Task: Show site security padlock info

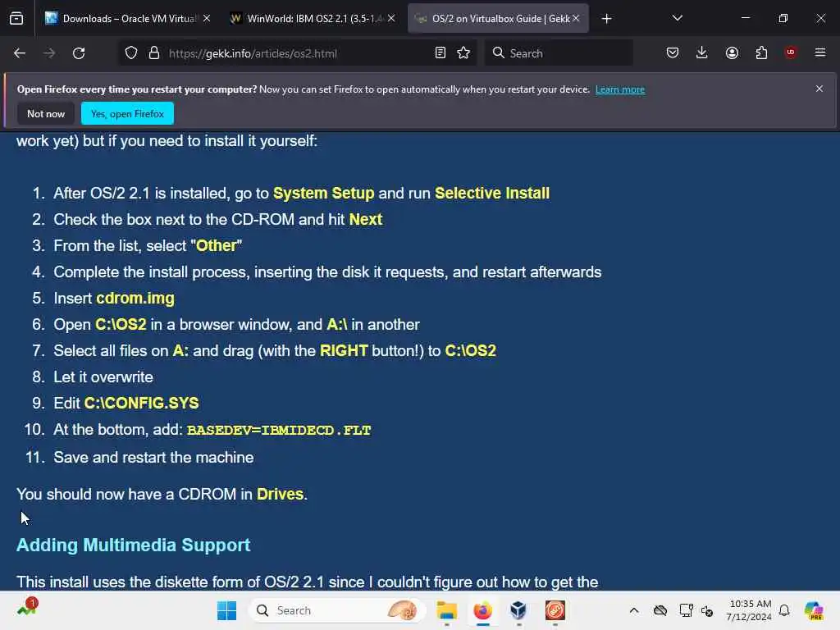Action: click(x=154, y=53)
